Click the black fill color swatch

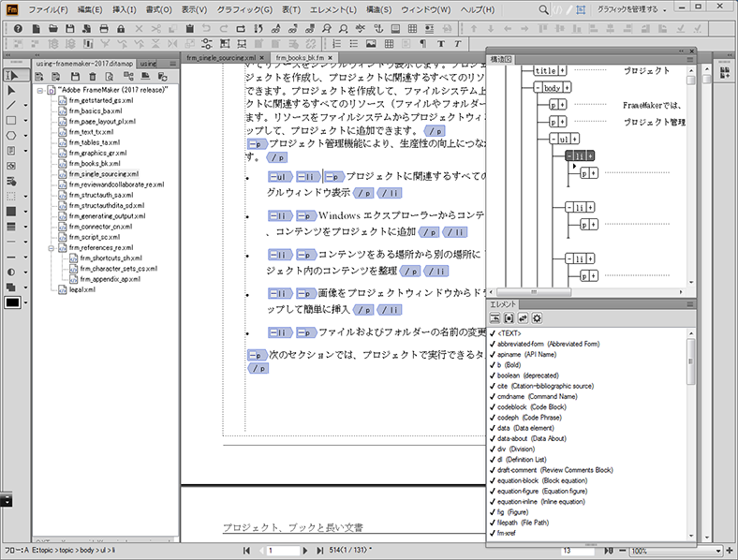pos(12,302)
